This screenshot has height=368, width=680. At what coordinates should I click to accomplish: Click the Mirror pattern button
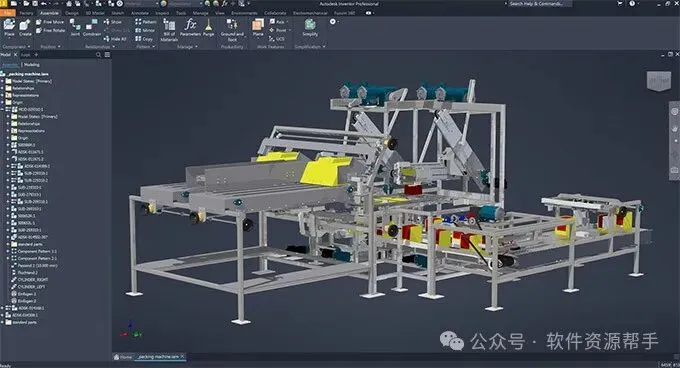pos(145,30)
